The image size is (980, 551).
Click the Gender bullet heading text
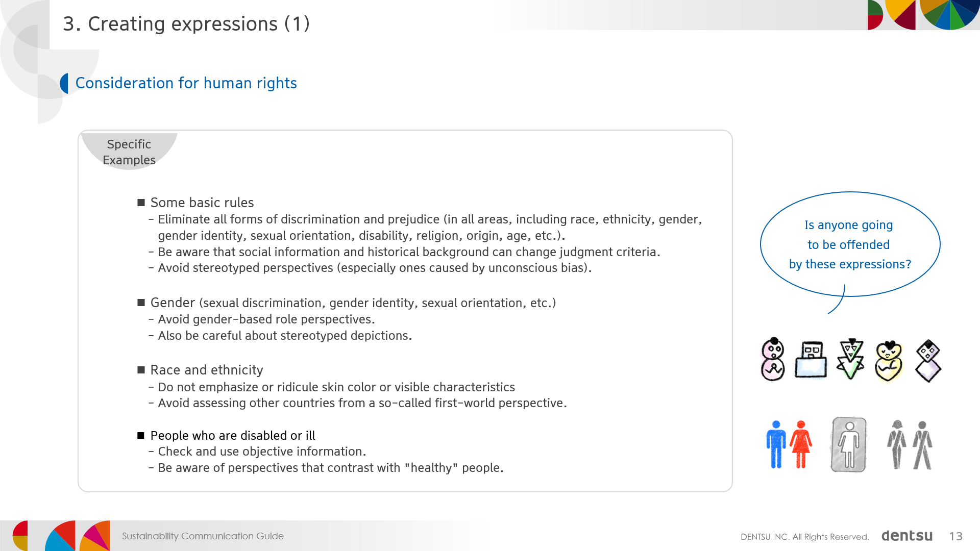pos(173,303)
